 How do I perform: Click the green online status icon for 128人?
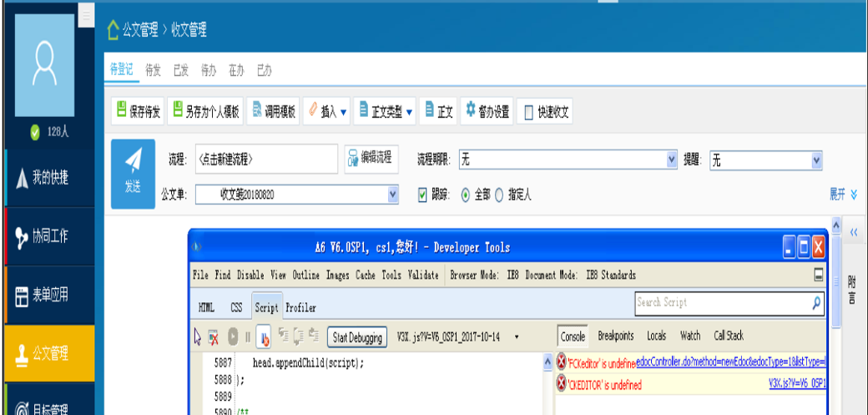point(35,132)
